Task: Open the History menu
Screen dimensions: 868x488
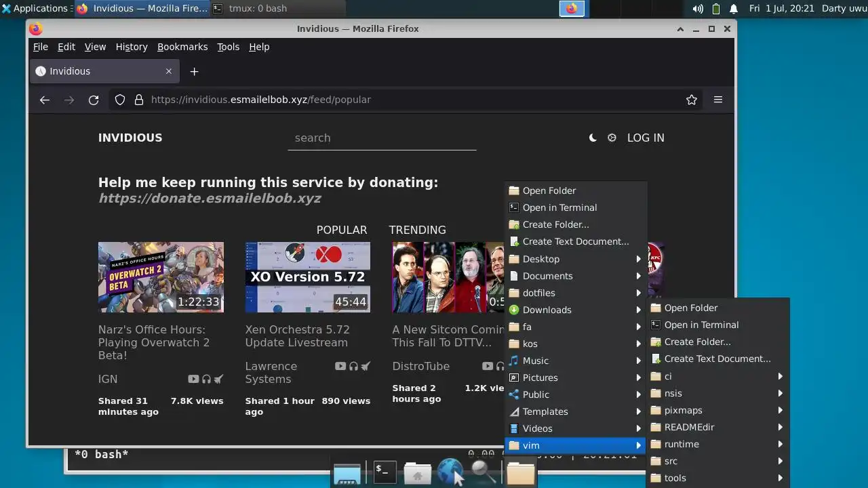Action: pos(132,47)
